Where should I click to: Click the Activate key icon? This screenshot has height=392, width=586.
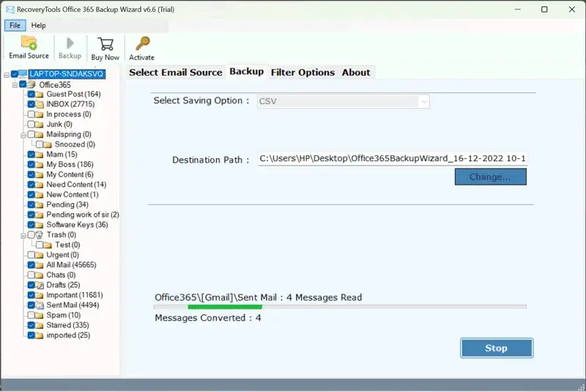point(142,43)
